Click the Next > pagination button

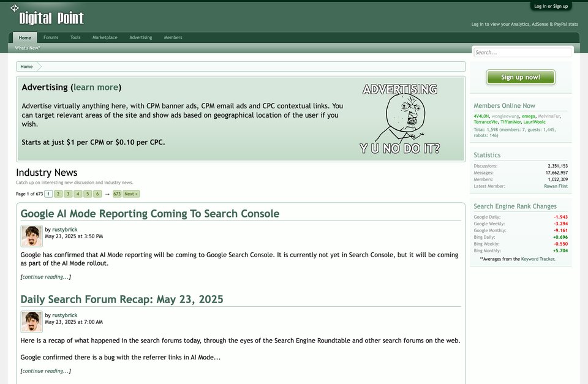(x=131, y=194)
